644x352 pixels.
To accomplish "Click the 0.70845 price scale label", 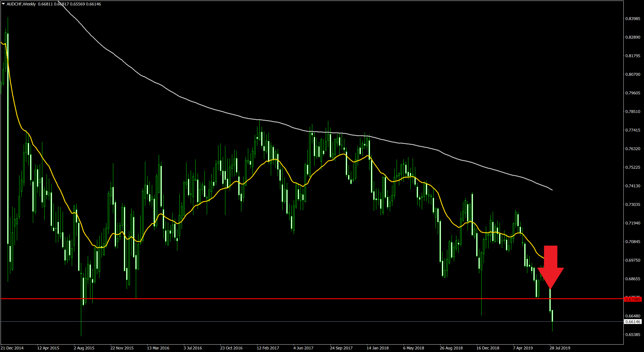I will pyautogui.click(x=633, y=242).
